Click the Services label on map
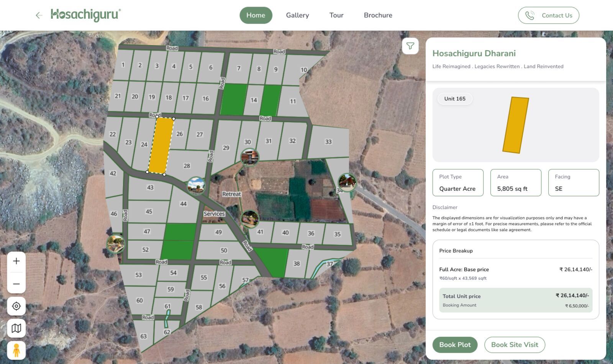Image resolution: width=613 pixels, height=364 pixels. click(214, 214)
